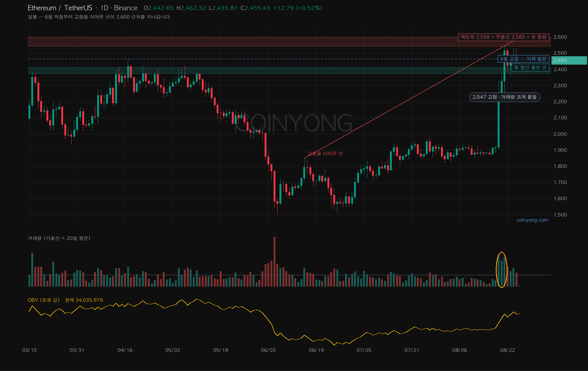
Task: Click the blue 4월 고점 label
Action: pyautogui.click(x=523, y=59)
